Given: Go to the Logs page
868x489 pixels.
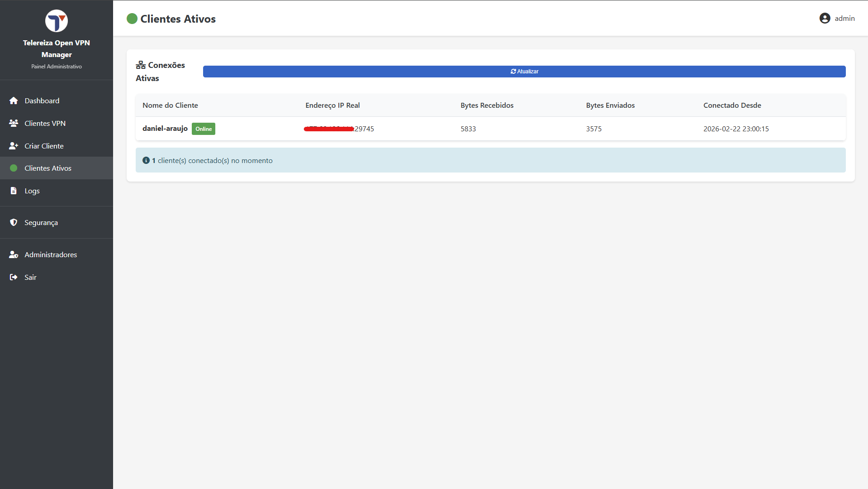Looking at the screenshot, I should tap(32, 191).
